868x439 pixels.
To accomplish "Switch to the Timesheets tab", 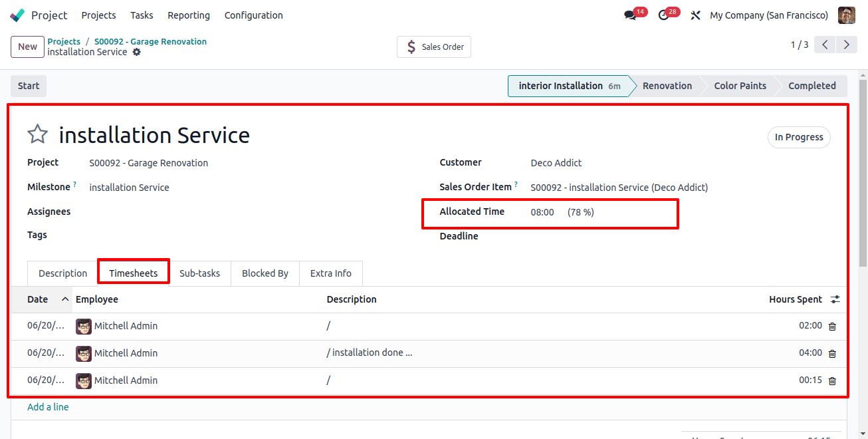I will 134,273.
